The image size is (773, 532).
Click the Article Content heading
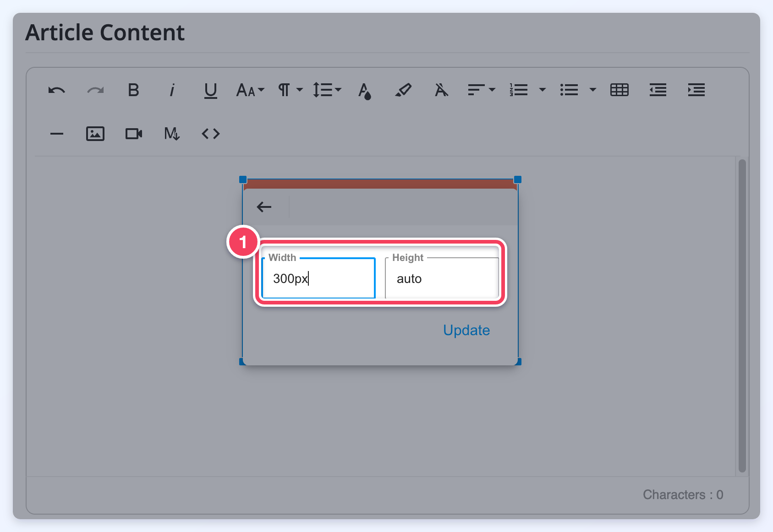coord(105,33)
